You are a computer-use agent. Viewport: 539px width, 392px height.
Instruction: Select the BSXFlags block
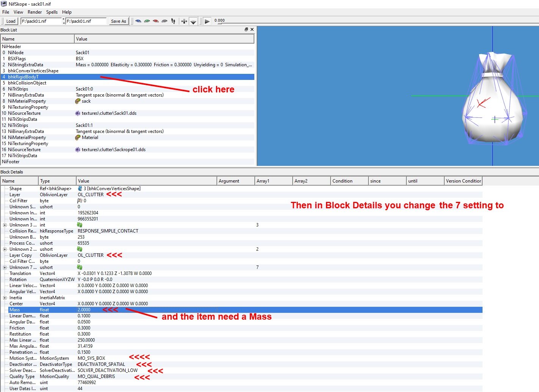[127, 59]
